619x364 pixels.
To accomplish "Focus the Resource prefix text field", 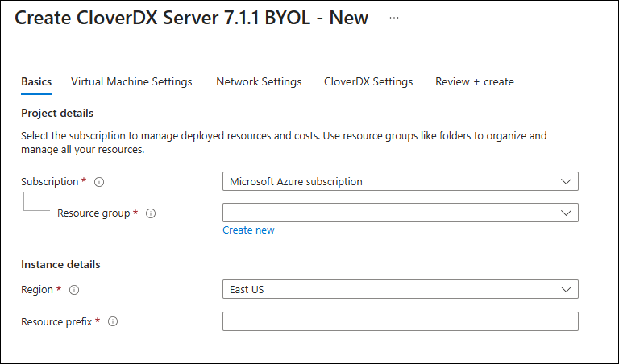I will pyautogui.click(x=400, y=321).
